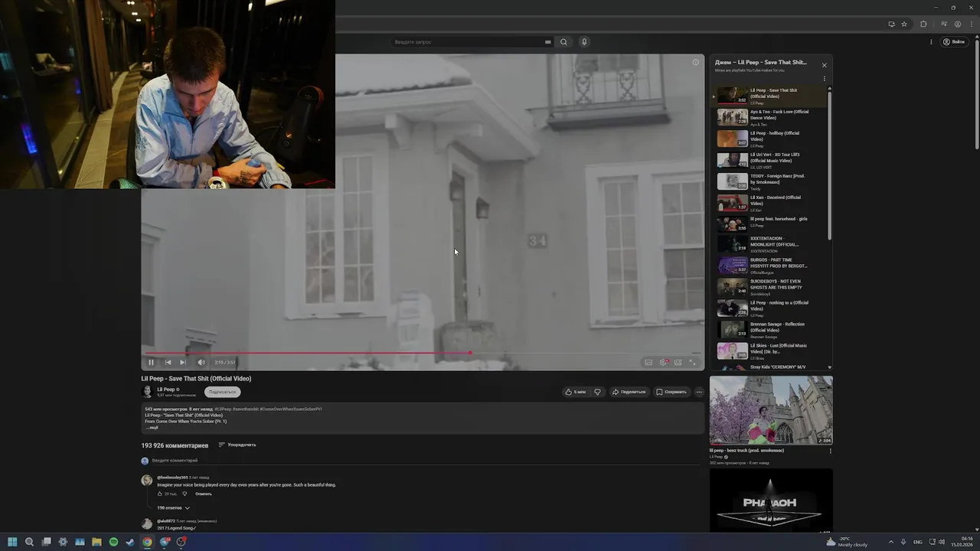Click the progress bar scrubber handle
980x551 pixels.
pos(470,353)
